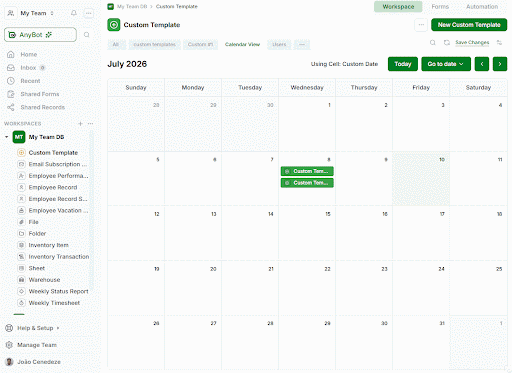Open the notifications bell

[x=74, y=13]
